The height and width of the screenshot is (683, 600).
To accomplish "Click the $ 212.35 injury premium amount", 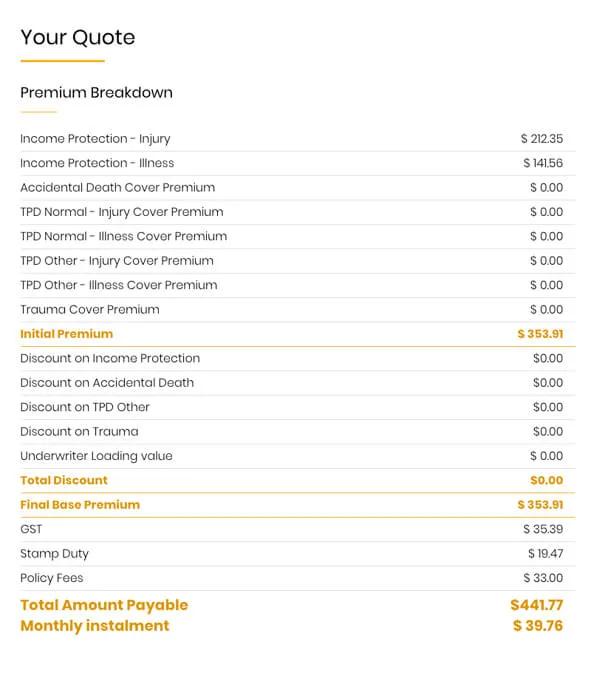I will pos(541,139).
